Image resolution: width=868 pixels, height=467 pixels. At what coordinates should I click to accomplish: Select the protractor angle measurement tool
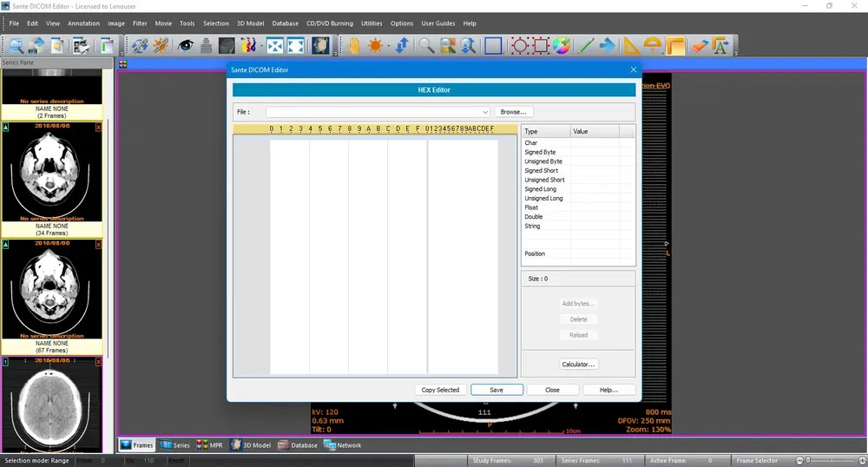(653, 46)
